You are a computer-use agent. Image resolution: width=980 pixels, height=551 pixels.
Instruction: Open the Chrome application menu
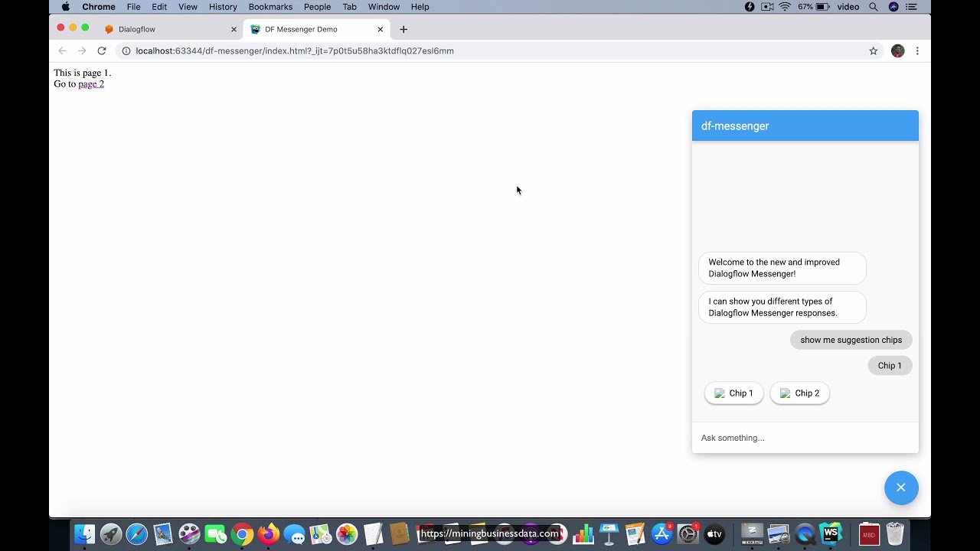(x=99, y=7)
